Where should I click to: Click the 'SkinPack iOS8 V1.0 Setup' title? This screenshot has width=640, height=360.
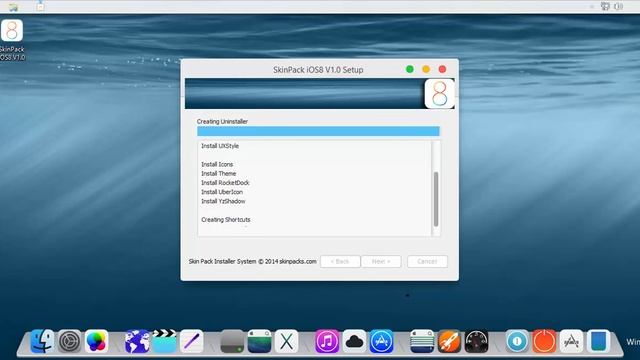pos(318,70)
